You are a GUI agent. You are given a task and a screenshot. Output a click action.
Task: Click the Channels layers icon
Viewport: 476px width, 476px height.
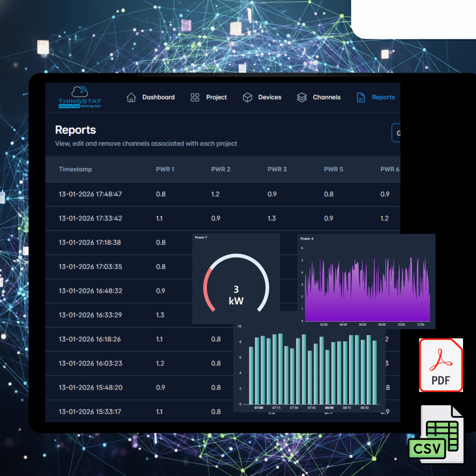(302, 98)
